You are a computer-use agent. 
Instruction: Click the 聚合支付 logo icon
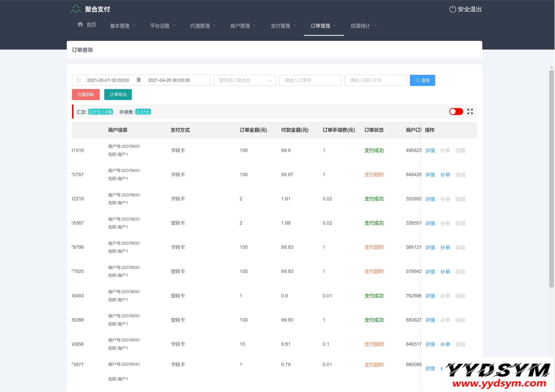coord(75,9)
